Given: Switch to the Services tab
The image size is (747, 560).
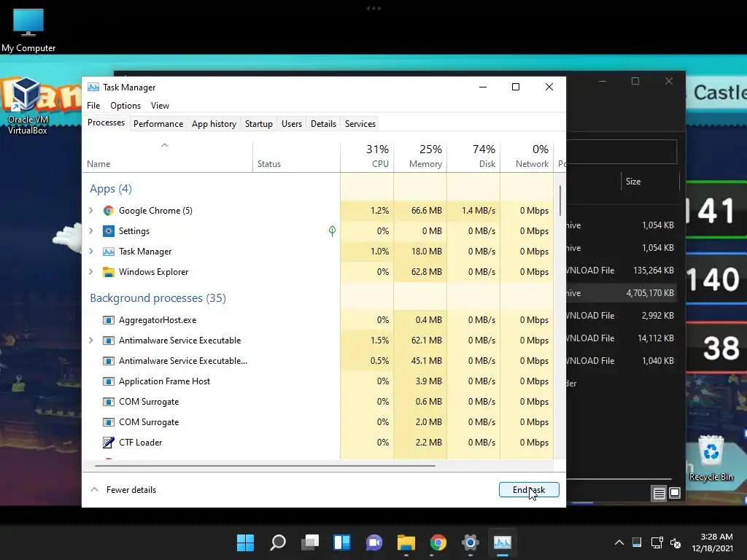Looking at the screenshot, I should [x=360, y=124].
